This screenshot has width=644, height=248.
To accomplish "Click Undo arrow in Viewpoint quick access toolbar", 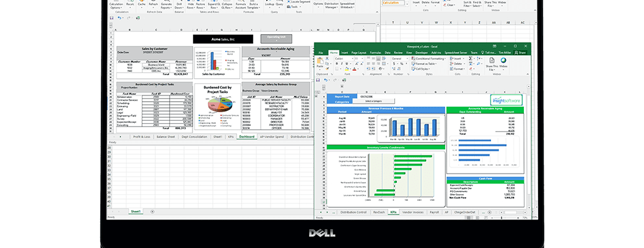I will tap(326, 80).
